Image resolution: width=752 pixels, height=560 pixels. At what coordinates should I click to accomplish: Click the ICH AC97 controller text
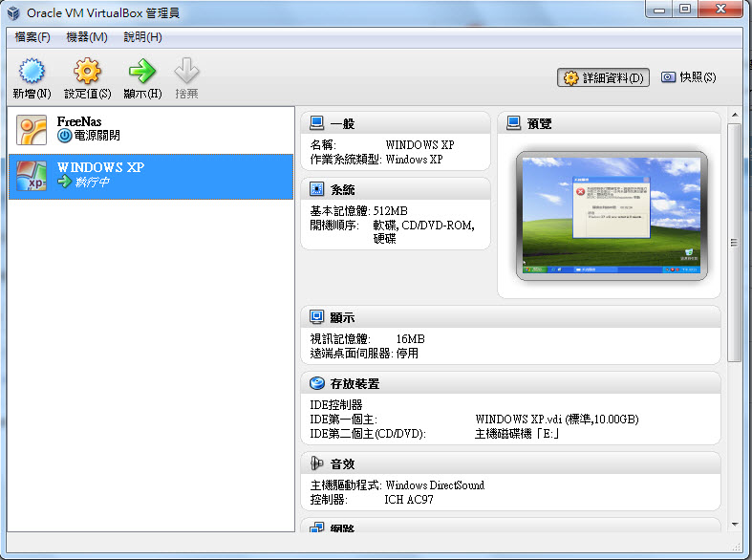tap(409, 500)
